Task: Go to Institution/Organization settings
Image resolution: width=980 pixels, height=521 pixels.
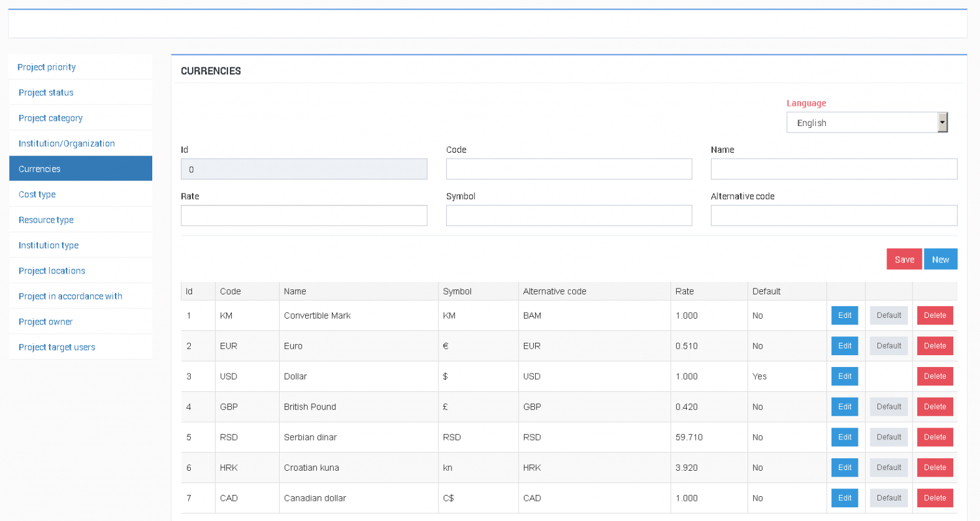Action: (x=66, y=143)
